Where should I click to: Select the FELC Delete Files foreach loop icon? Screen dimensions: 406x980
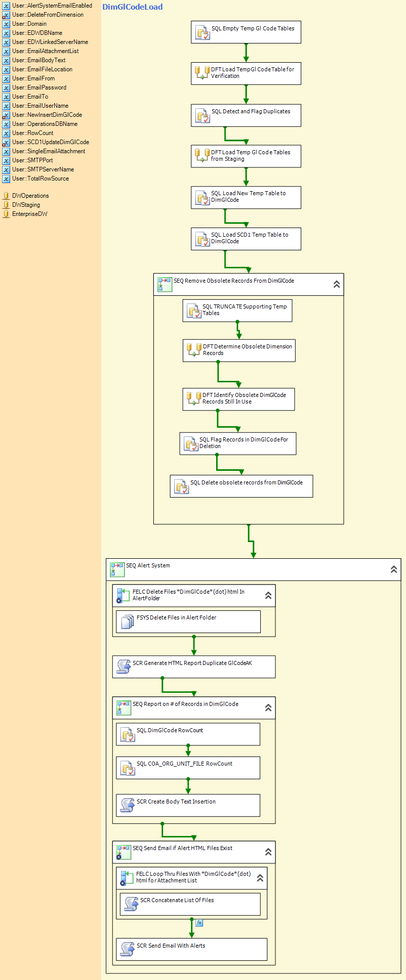point(124,595)
